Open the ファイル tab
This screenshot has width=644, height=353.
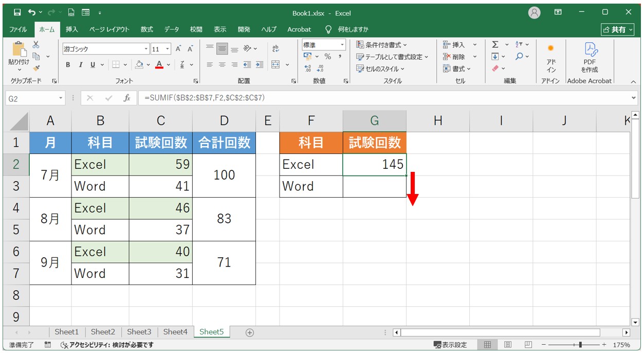19,29
